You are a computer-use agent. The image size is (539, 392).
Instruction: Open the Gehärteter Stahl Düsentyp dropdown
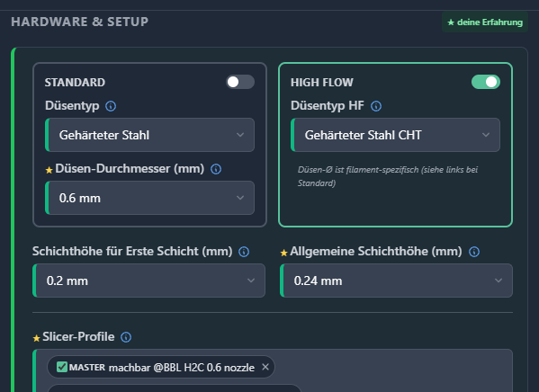pyautogui.click(x=150, y=135)
